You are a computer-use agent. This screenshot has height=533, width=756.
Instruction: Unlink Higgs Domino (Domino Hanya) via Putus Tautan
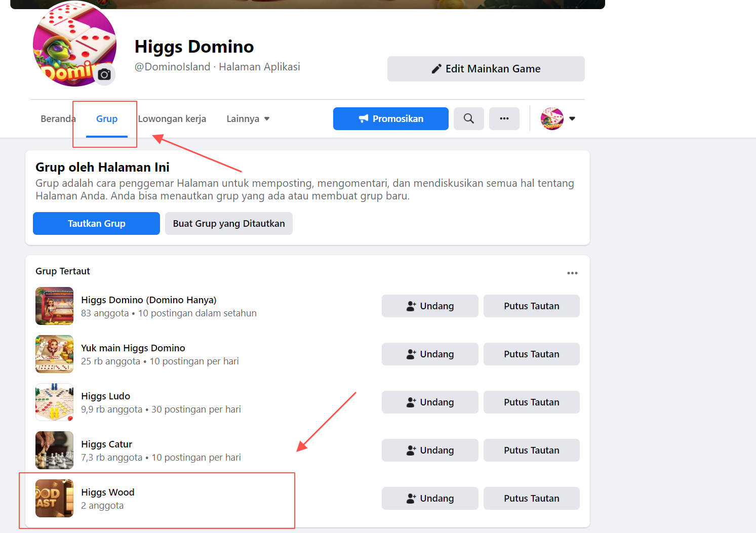(x=532, y=306)
